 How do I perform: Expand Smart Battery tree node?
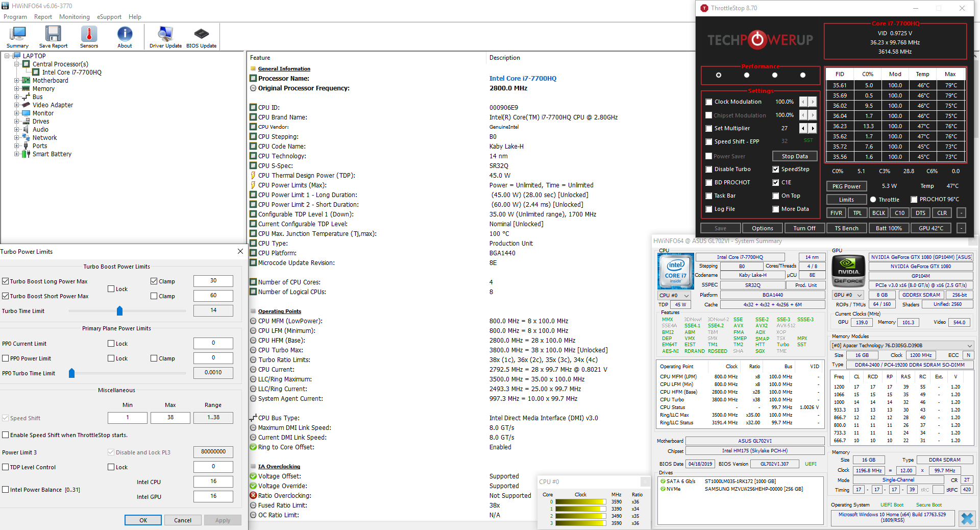coord(16,154)
